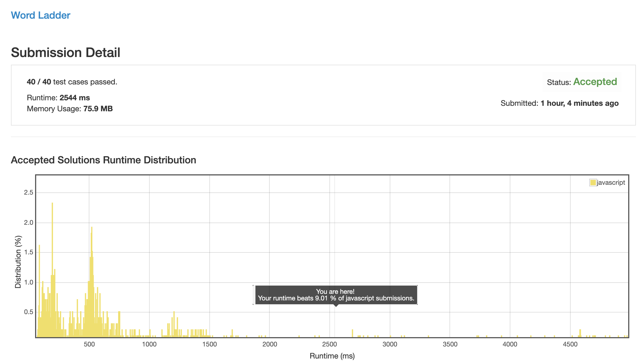Click the 0.5 y-axis tick label

pyautogui.click(x=29, y=312)
